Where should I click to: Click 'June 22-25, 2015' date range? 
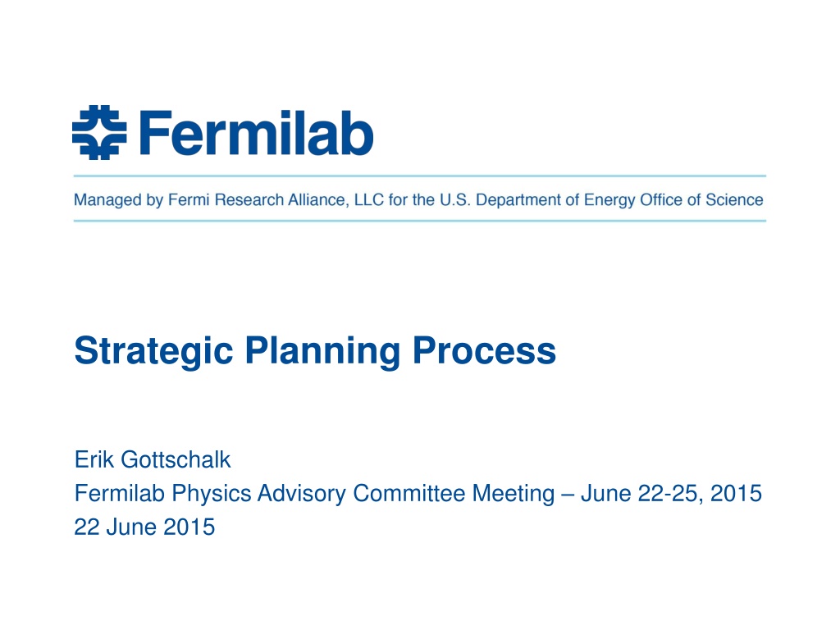pyautogui.click(x=671, y=493)
